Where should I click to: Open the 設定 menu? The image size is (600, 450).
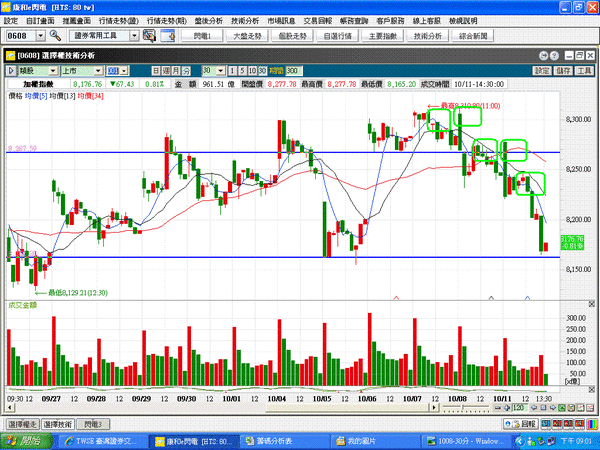11,21
